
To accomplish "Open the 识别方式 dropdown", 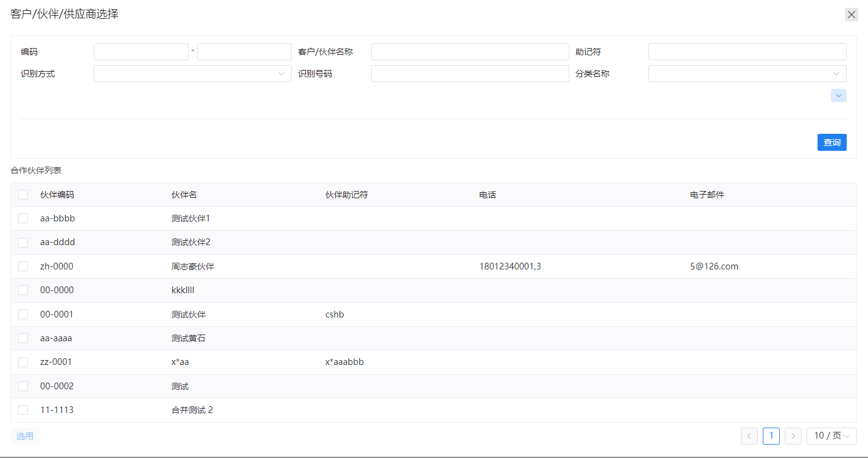I will pos(193,74).
